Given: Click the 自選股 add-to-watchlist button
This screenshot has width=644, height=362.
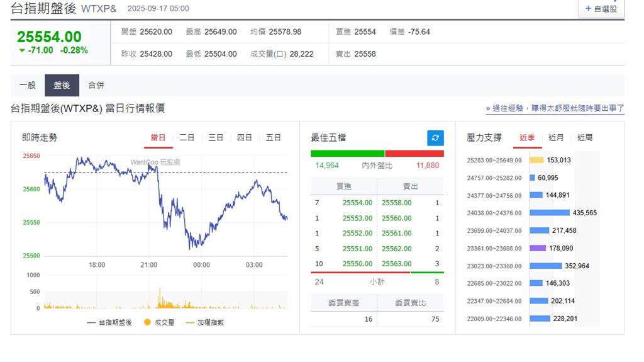Looking at the screenshot, I should pos(601,9).
